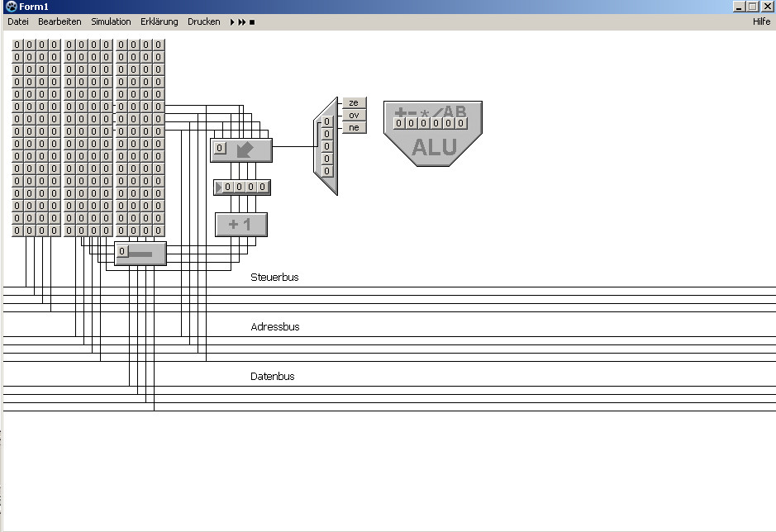Toggle the bit inside the bus driver block

tap(121, 251)
